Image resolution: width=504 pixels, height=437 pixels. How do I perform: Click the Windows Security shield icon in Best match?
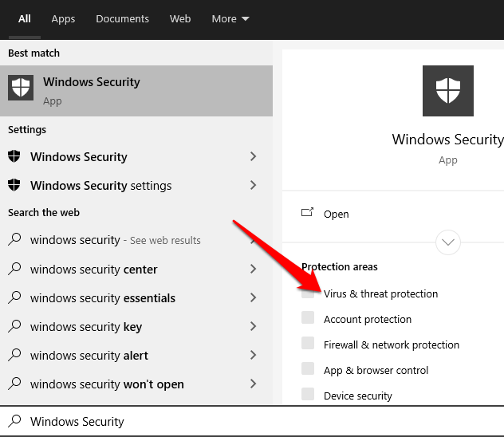tap(21, 88)
